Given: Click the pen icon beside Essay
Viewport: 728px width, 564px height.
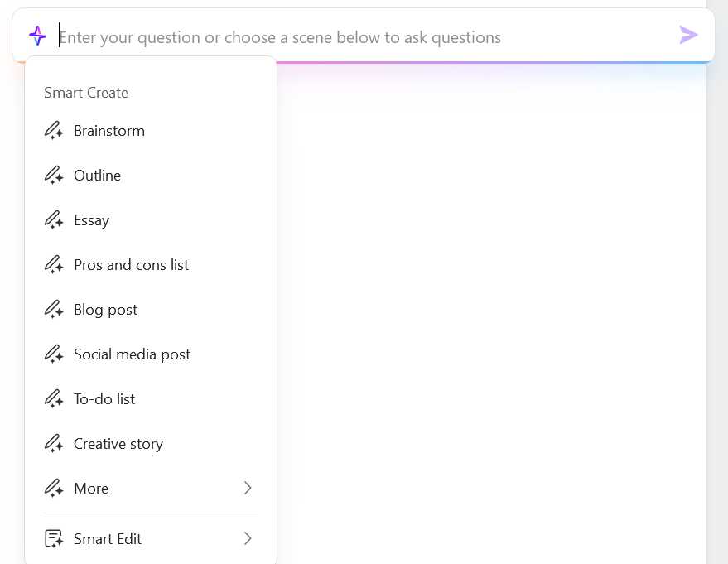Looking at the screenshot, I should click(54, 220).
